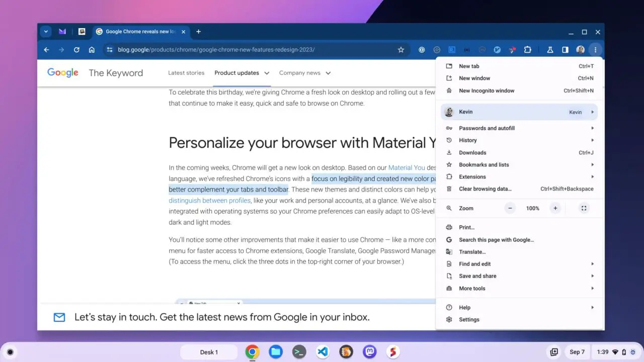Click the address bar URL
This screenshot has height=362, width=644.
tap(216, 50)
